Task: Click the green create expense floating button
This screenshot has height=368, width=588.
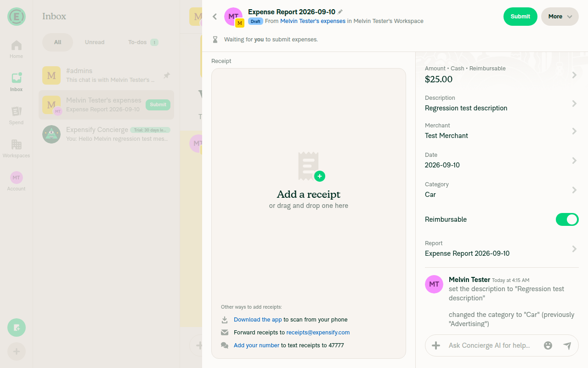Action: pos(17,328)
